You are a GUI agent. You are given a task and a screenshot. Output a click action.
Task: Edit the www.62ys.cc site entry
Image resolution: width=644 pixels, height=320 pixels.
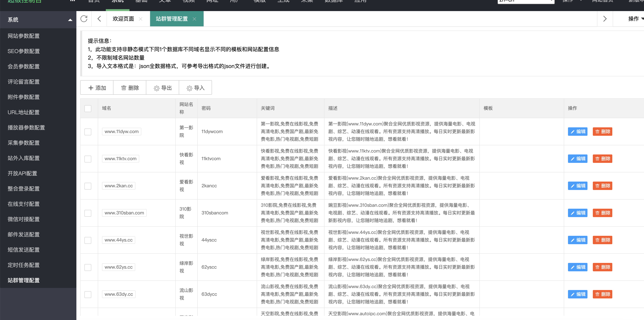(x=578, y=267)
